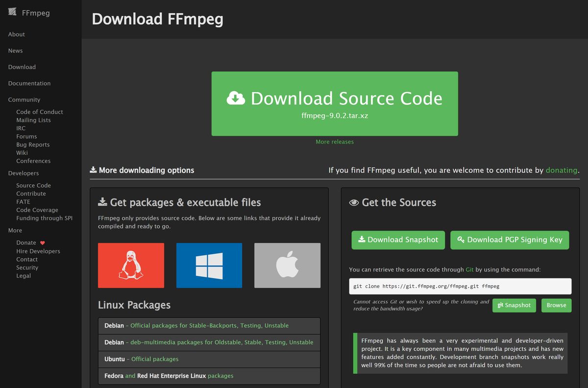Open the More section in the sidebar
This screenshot has width=588, height=388.
(x=15, y=230)
